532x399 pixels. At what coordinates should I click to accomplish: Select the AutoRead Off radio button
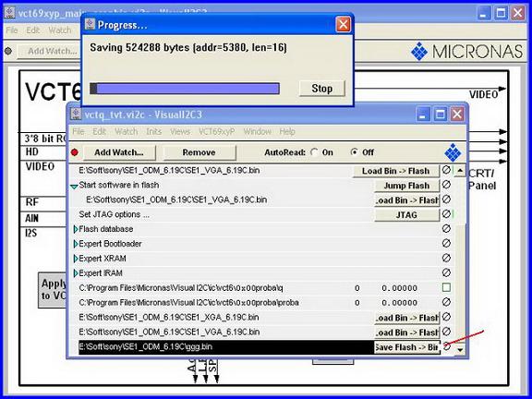point(354,152)
